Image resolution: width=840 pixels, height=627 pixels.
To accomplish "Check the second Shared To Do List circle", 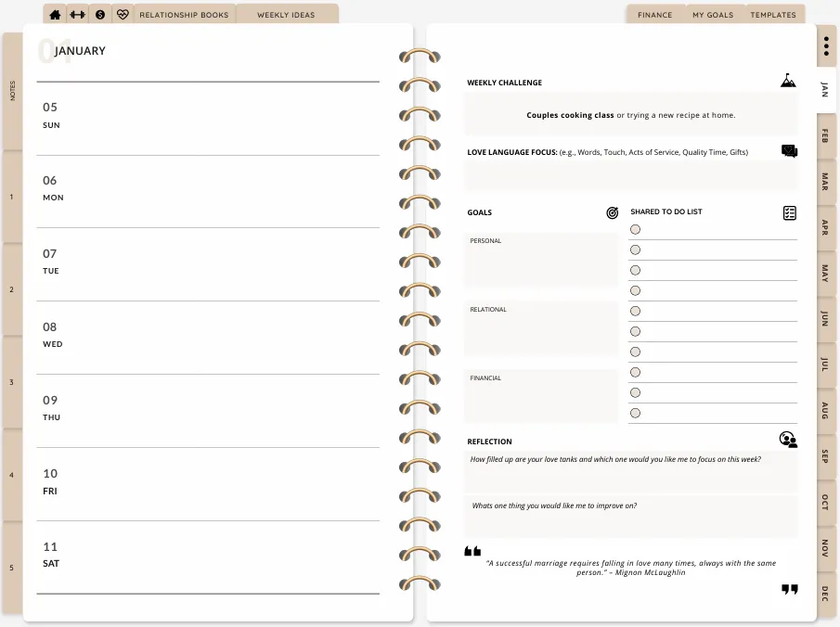I will (636, 250).
